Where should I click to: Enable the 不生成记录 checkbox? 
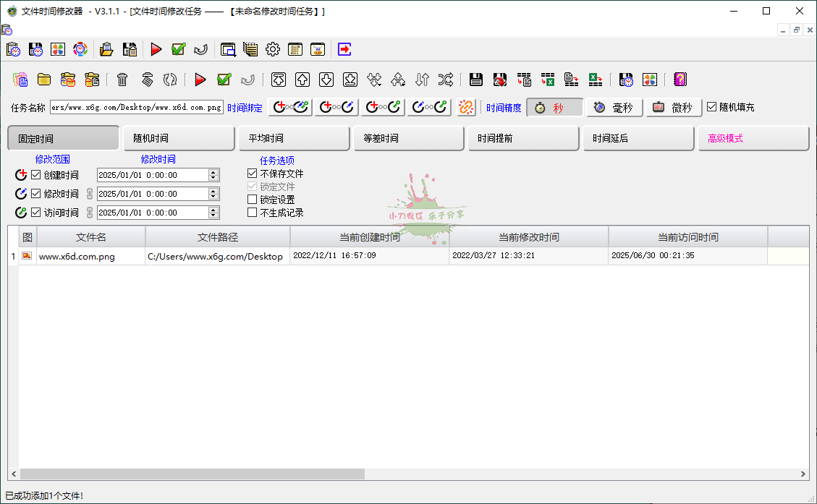coord(253,212)
